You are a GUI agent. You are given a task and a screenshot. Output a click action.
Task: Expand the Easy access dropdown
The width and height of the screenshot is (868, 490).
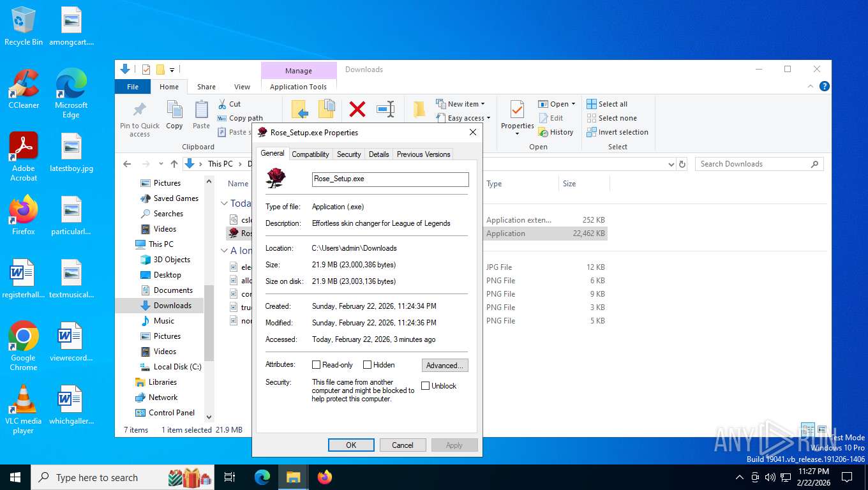pos(489,118)
